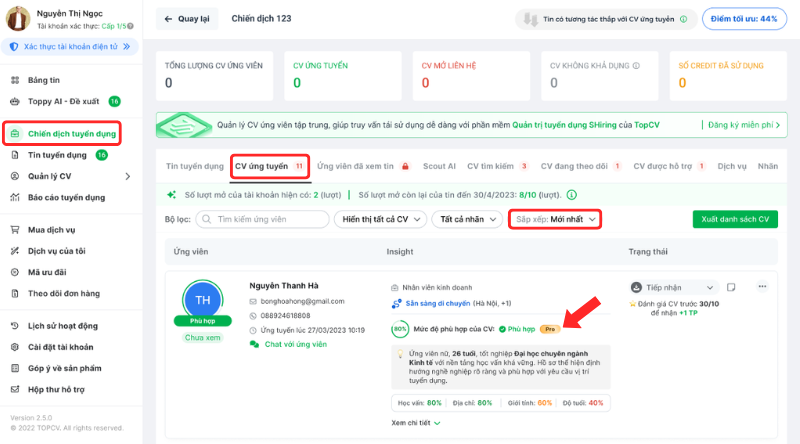Click Đăng ký miễn phí link
Viewport: 800px width, 444px height.
pos(744,125)
